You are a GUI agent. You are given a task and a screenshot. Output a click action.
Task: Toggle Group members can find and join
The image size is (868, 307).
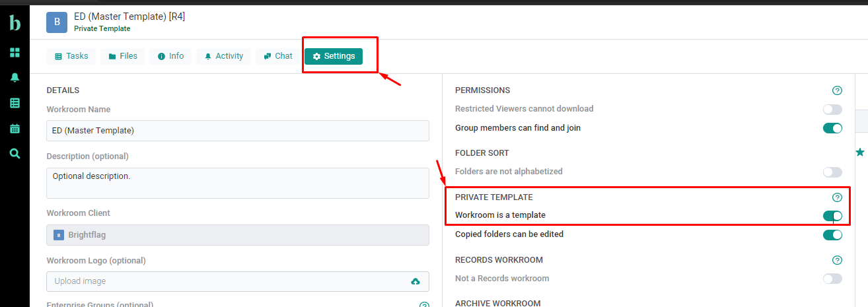[832, 128]
